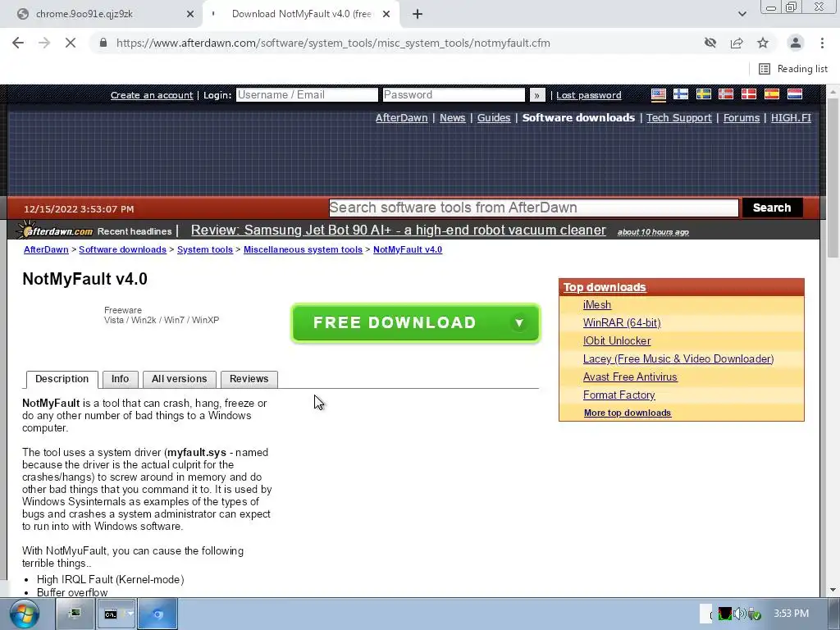Bookmark this page with the star icon
840x630 pixels.
[763, 43]
